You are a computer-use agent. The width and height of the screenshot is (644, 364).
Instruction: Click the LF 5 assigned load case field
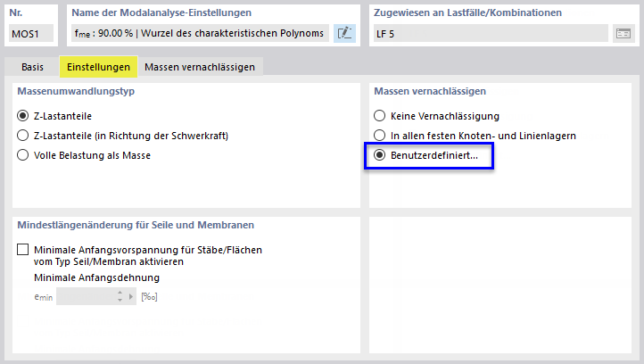click(x=491, y=33)
